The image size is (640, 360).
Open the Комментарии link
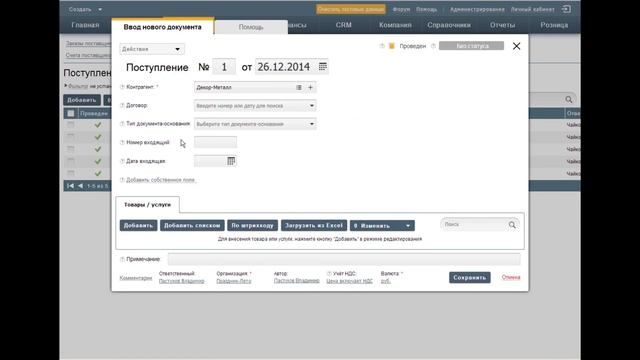click(136, 278)
